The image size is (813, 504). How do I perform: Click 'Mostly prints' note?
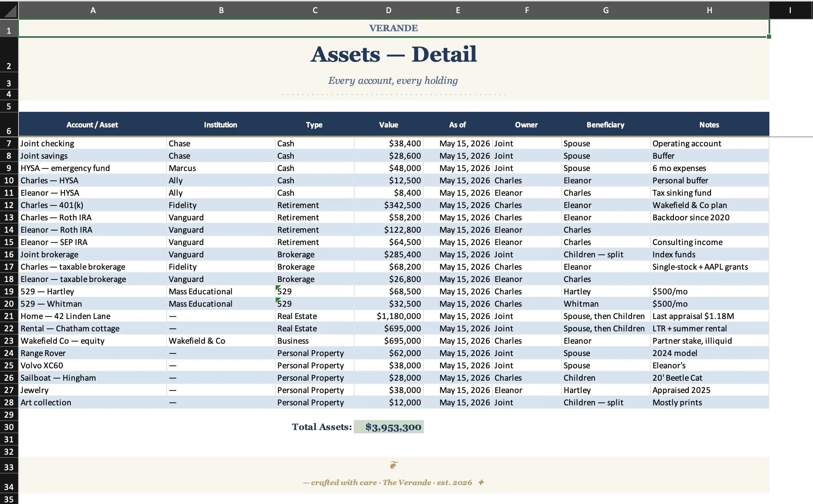710,402
